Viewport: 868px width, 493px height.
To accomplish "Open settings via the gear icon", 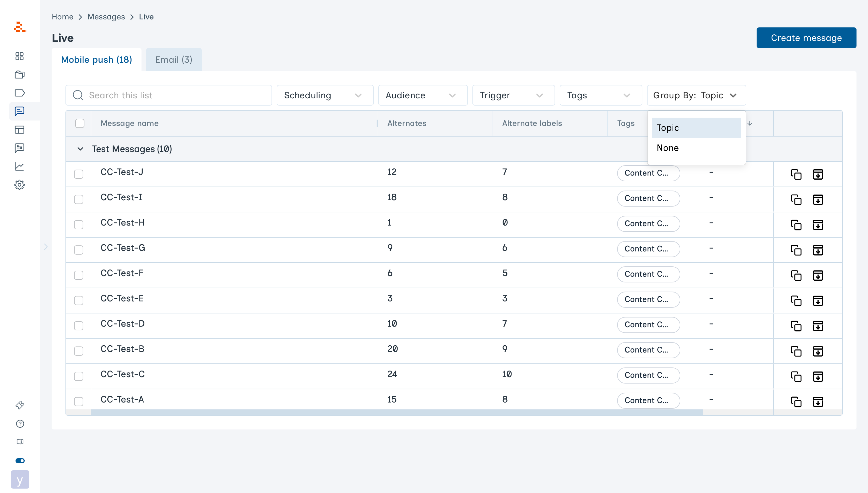I will tap(20, 185).
